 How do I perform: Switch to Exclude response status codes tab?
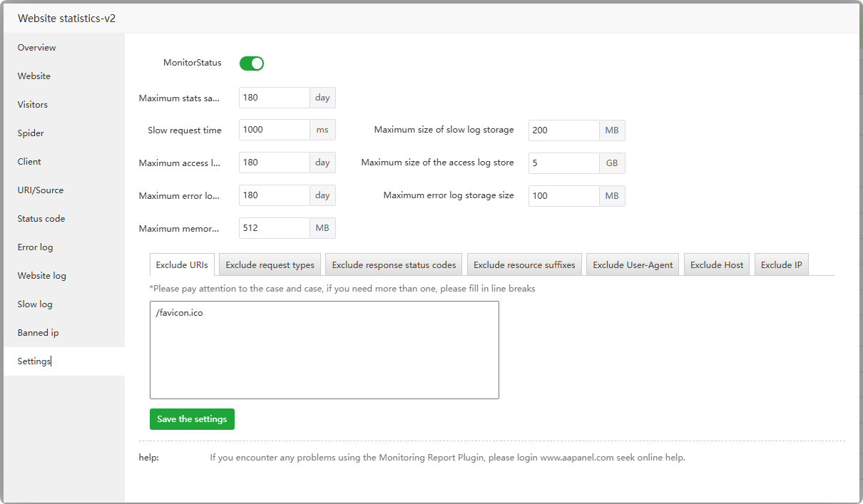[394, 265]
